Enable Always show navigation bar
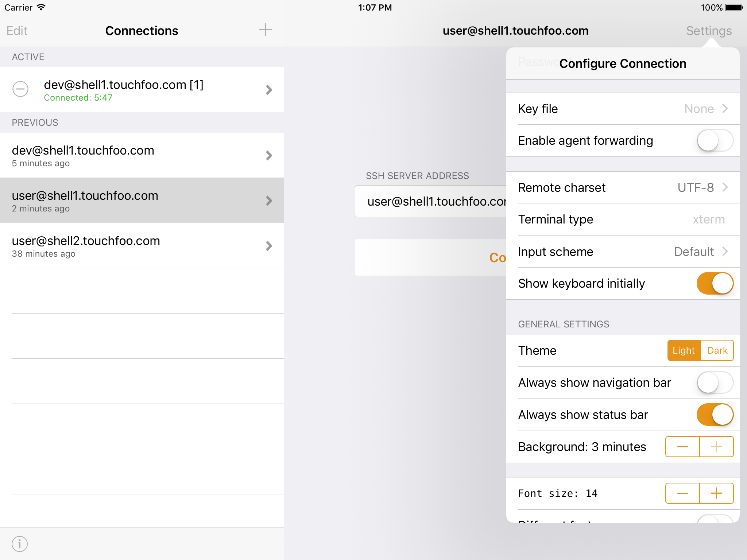Image resolution: width=747 pixels, height=560 pixels. click(715, 382)
